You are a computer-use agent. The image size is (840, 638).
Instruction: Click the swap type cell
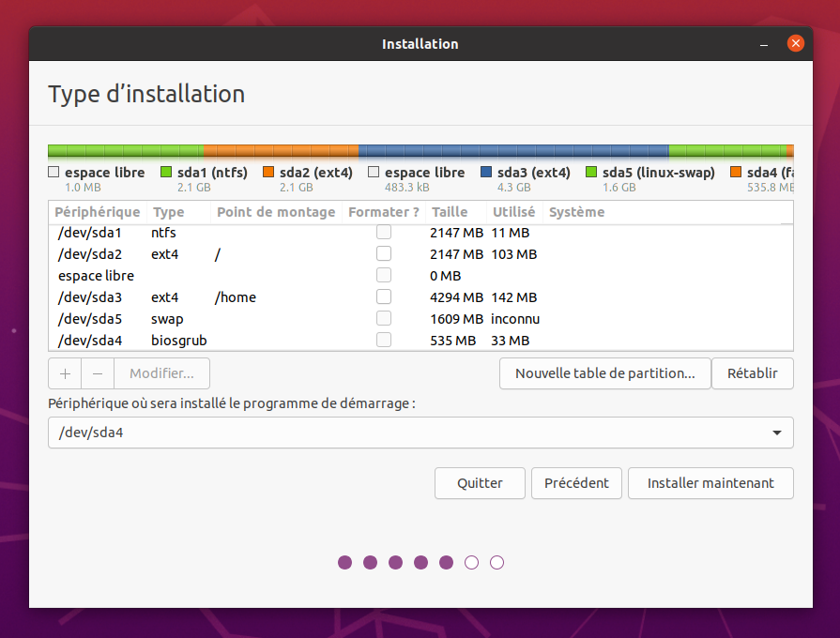(x=167, y=319)
